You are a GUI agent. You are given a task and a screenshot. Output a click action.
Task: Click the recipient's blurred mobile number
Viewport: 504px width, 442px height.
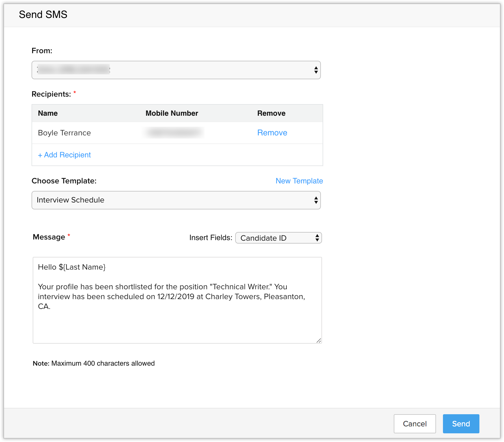[174, 133]
